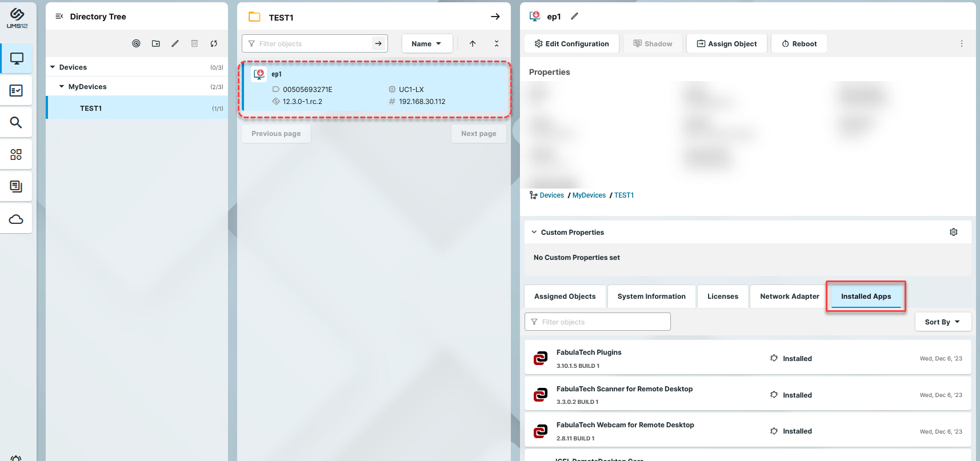The width and height of the screenshot is (980, 461).
Task: Click the pencil icon next to ep1 title
Action: click(x=574, y=17)
